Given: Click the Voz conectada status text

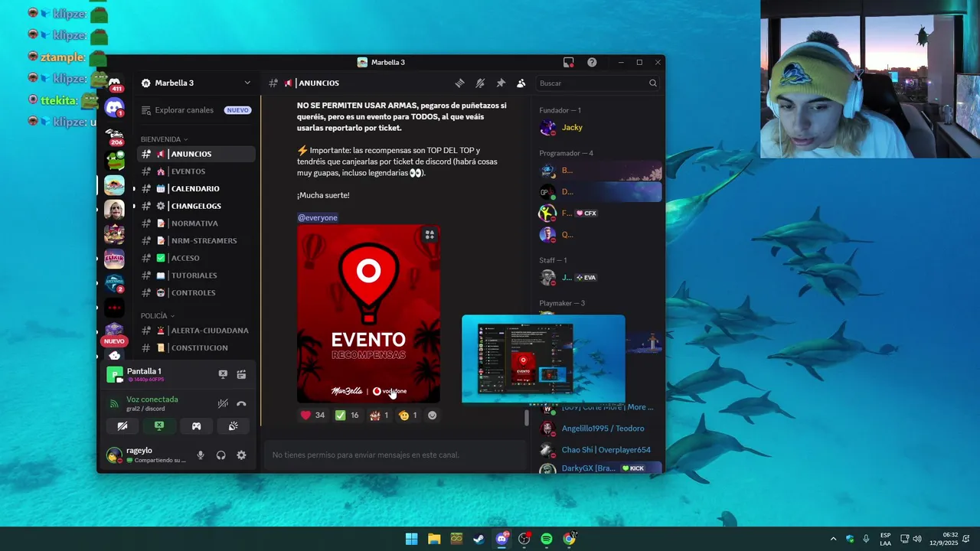Looking at the screenshot, I should pos(152,399).
